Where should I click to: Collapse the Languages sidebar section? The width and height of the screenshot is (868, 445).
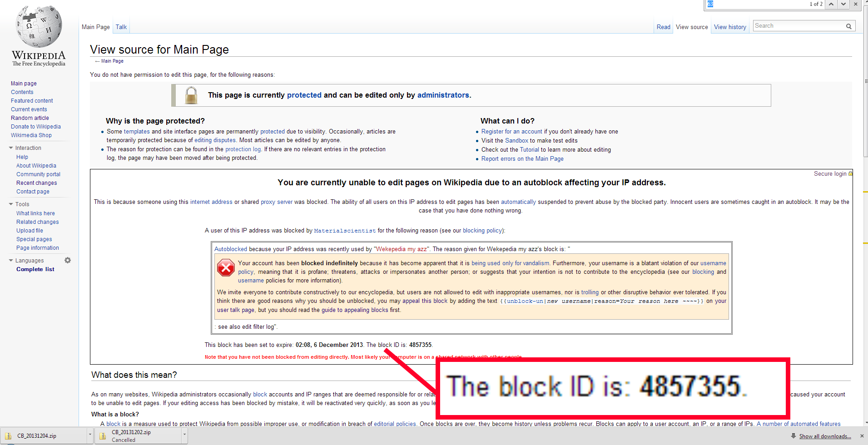[11, 261]
